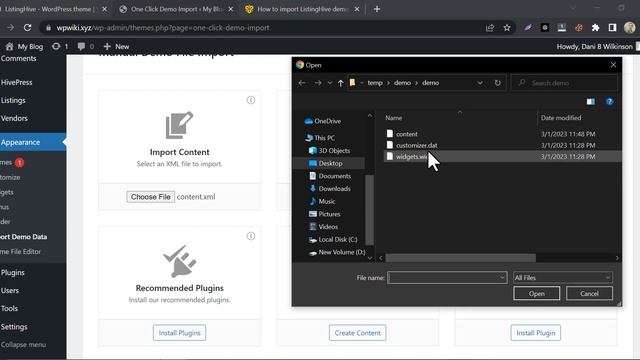The image size is (640, 360).
Task: Reload the page with the browser refresh icon
Action: 27,28
